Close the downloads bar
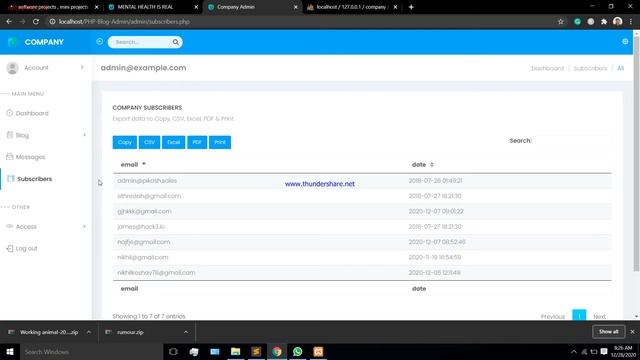The height and width of the screenshot is (360, 640). [x=632, y=332]
